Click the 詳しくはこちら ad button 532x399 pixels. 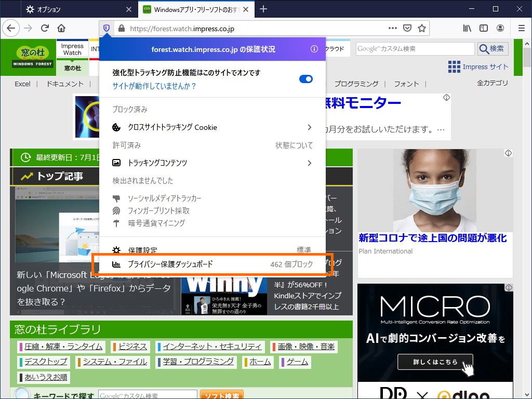(x=435, y=362)
